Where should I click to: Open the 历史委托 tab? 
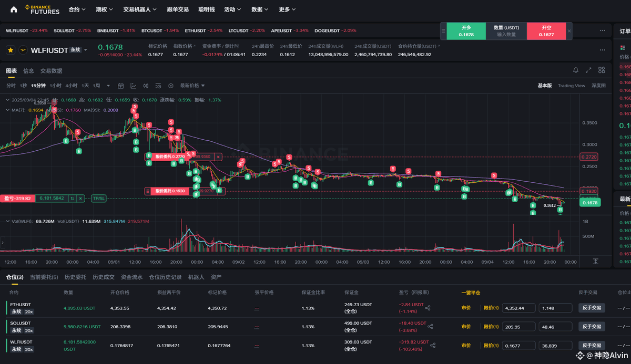click(75, 277)
